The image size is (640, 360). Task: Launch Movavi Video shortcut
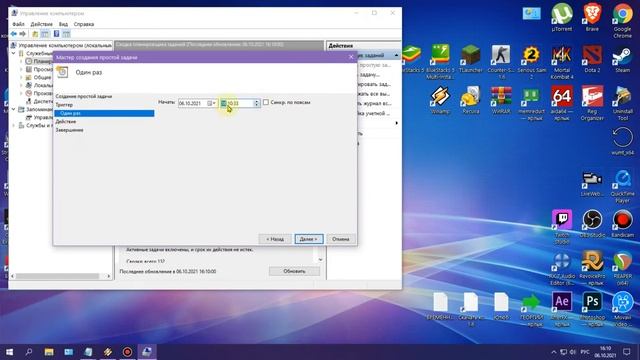coord(622,309)
